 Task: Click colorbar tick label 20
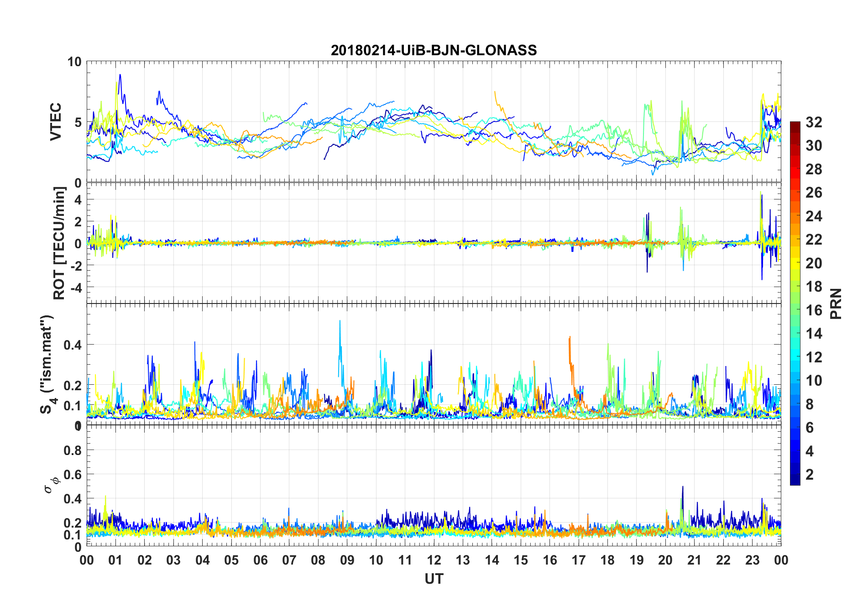click(814, 263)
